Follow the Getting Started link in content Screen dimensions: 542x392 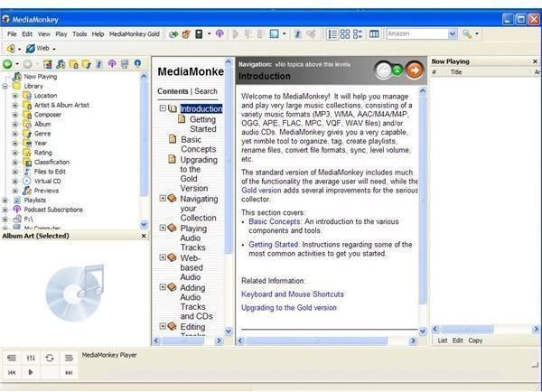click(274, 245)
